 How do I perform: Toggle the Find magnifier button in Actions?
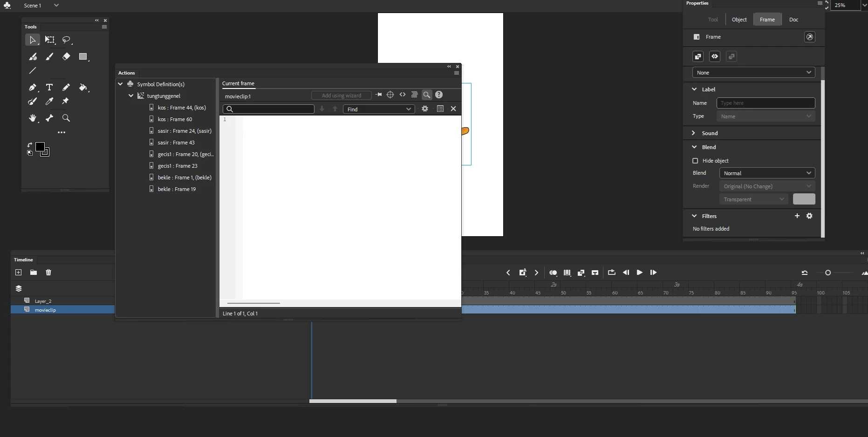pyautogui.click(x=426, y=95)
